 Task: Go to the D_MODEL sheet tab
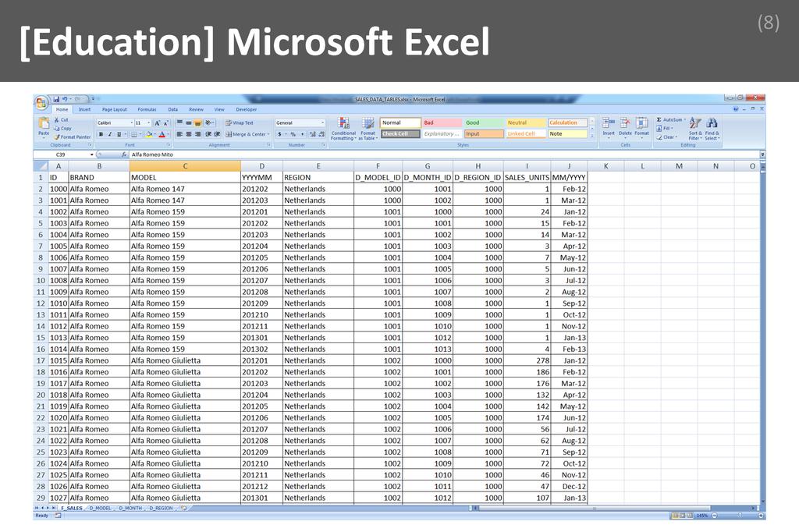[101, 508]
